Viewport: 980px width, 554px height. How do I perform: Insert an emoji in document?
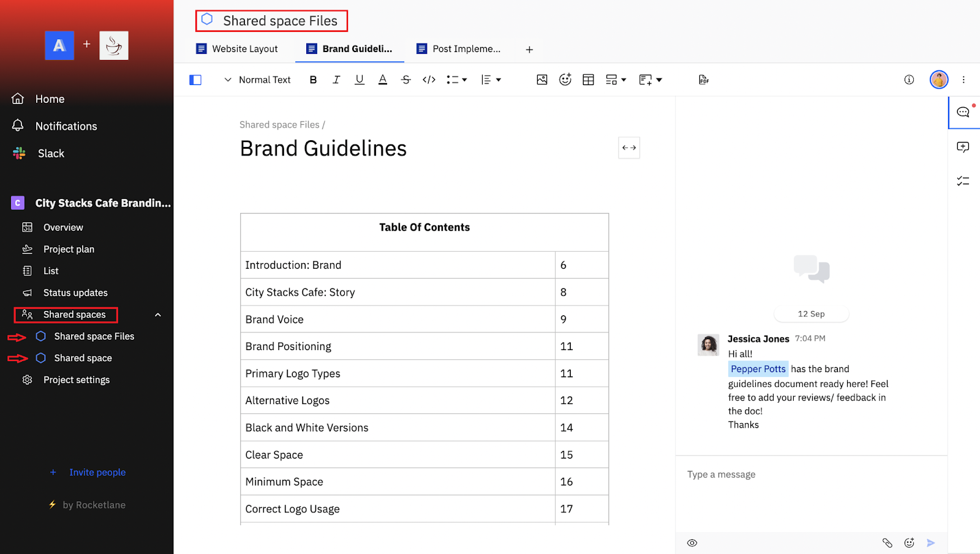565,80
